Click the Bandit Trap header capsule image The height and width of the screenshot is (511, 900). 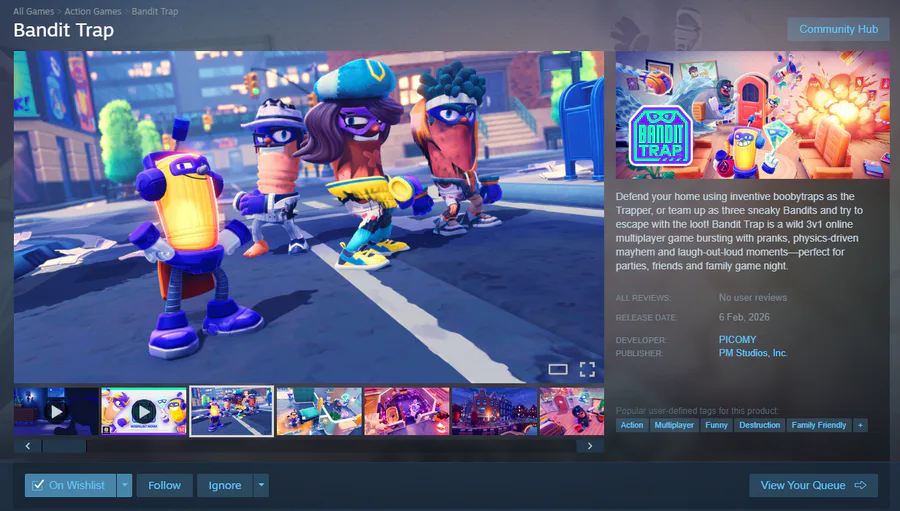pos(752,115)
